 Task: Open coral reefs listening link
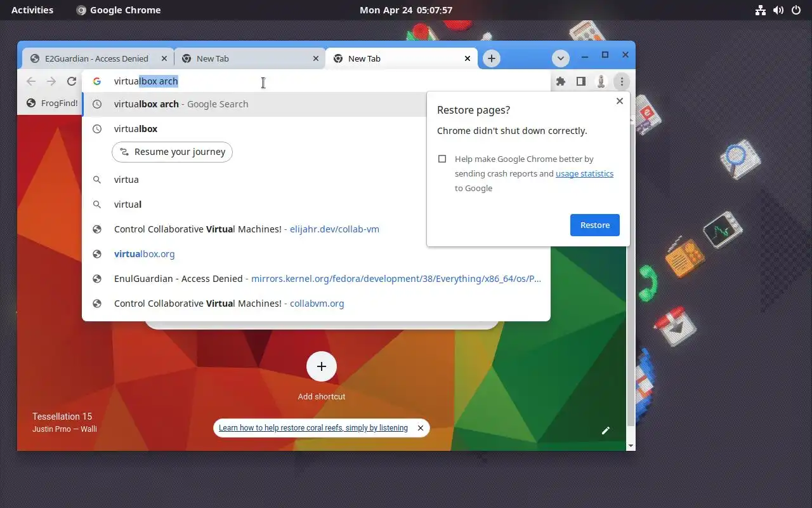(313, 428)
